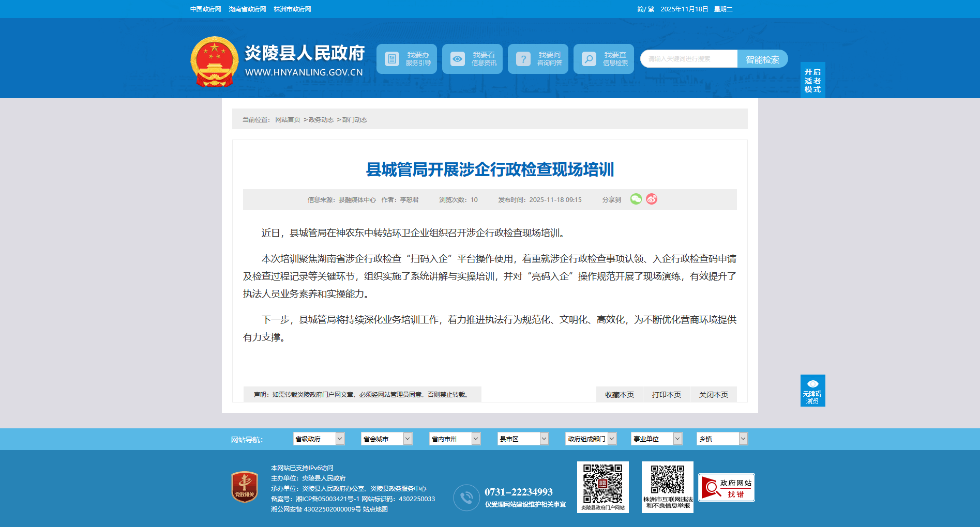This screenshot has height=527, width=980.
Task: Click the 我要问 咨询问答 question icon
Action: click(x=523, y=59)
